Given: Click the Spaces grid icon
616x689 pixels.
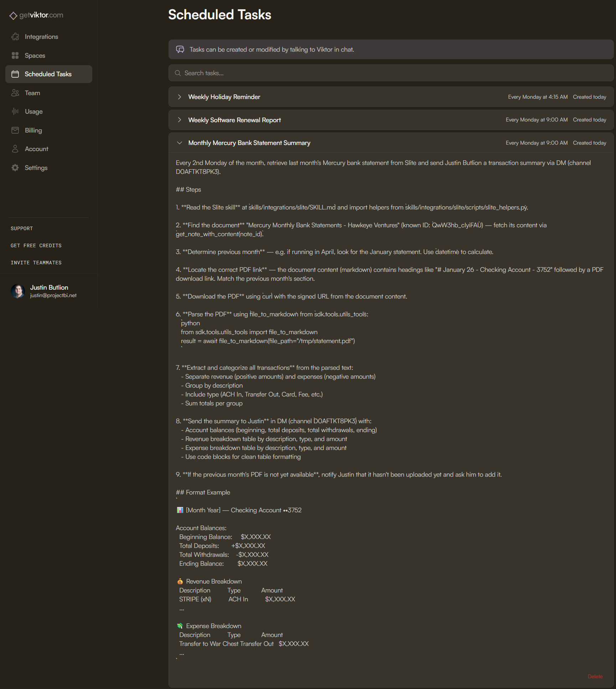Looking at the screenshot, I should pyautogui.click(x=15, y=56).
